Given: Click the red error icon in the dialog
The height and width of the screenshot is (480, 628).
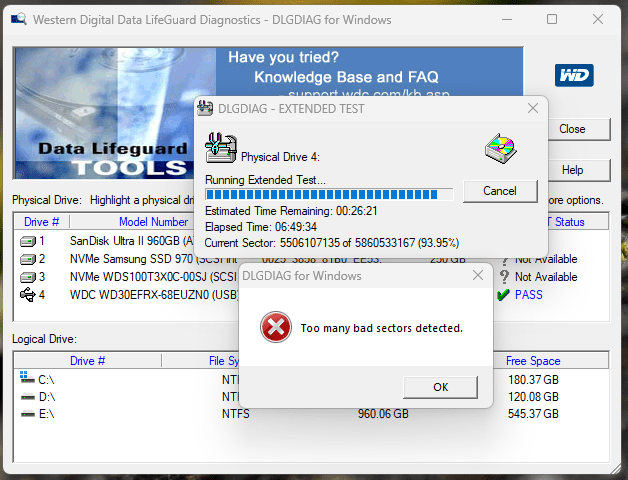Looking at the screenshot, I should pyautogui.click(x=276, y=327).
